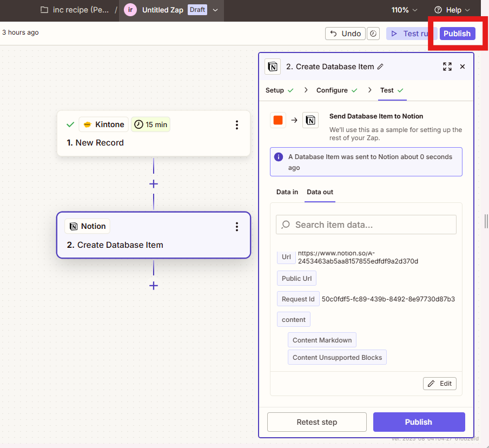Image resolution: width=489 pixels, height=448 pixels.
Task: Click the Retest step button
Action: [x=317, y=422]
